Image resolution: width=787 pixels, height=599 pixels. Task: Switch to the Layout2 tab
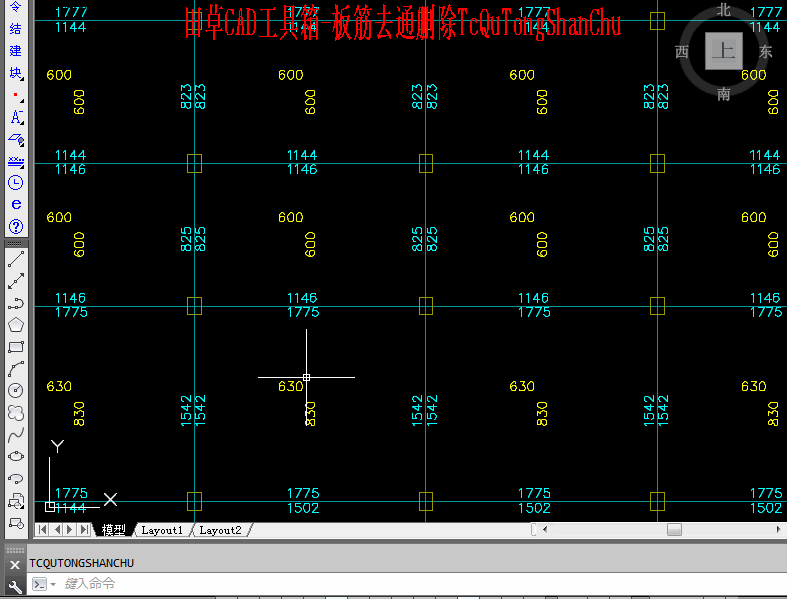pyautogui.click(x=220, y=530)
